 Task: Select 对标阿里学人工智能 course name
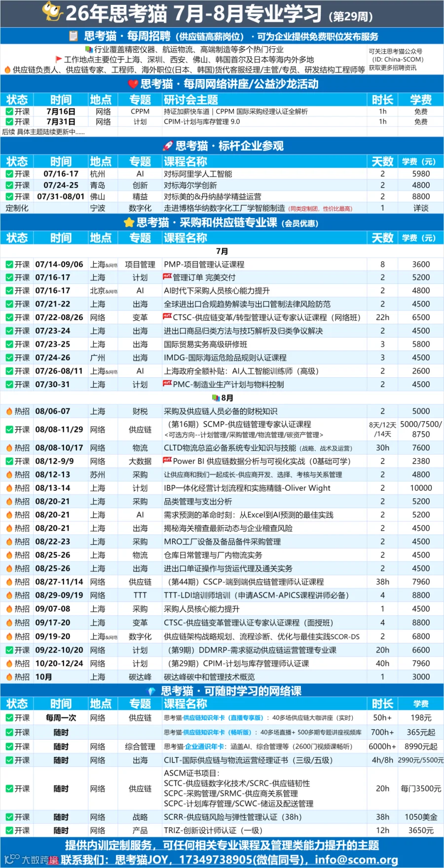point(198,174)
